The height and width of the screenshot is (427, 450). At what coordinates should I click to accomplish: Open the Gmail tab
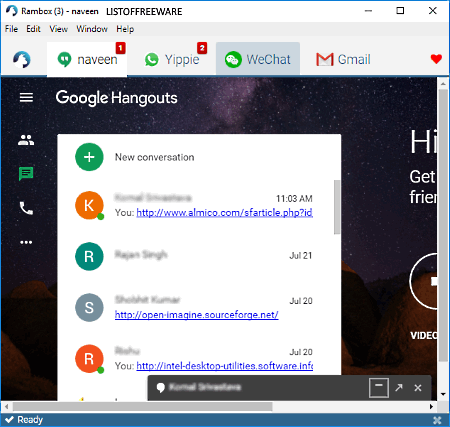pos(343,59)
